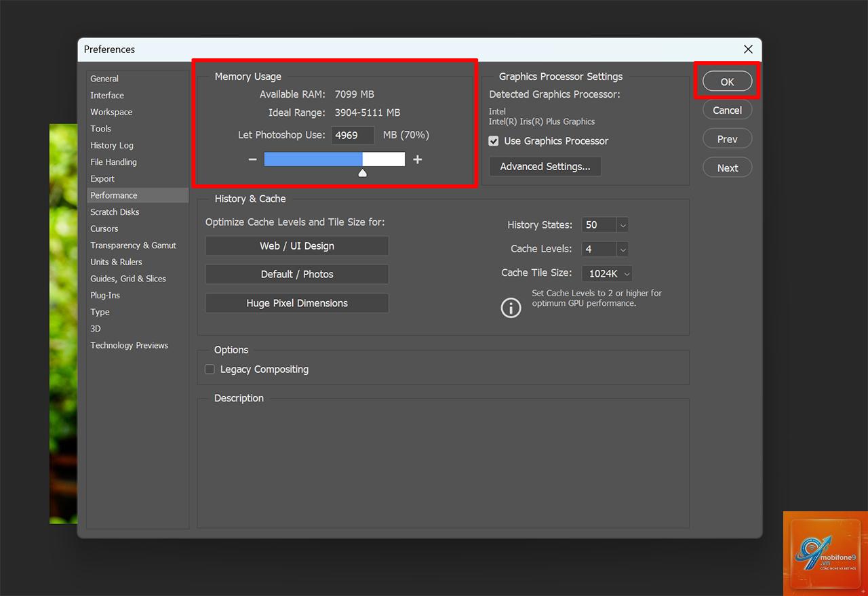Click Cancel to discard preference changes
The image size is (868, 596).
(728, 110)
